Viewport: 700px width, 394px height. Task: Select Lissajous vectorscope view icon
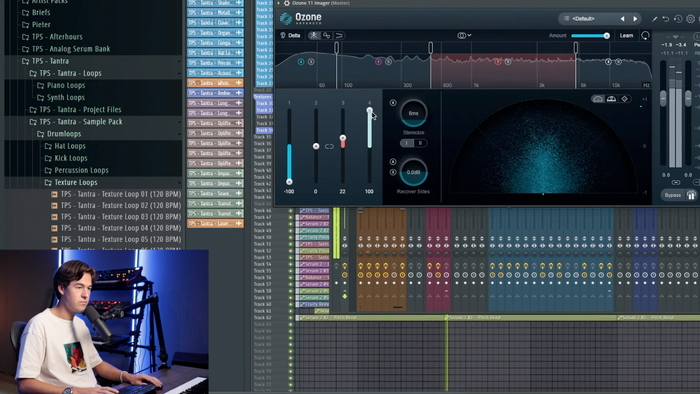point(625,99)
